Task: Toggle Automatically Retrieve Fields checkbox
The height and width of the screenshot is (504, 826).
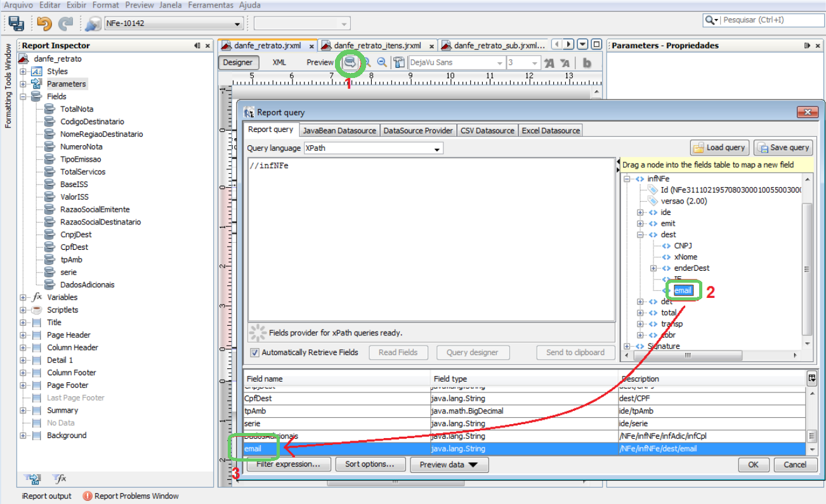Action: pos(254,352)
